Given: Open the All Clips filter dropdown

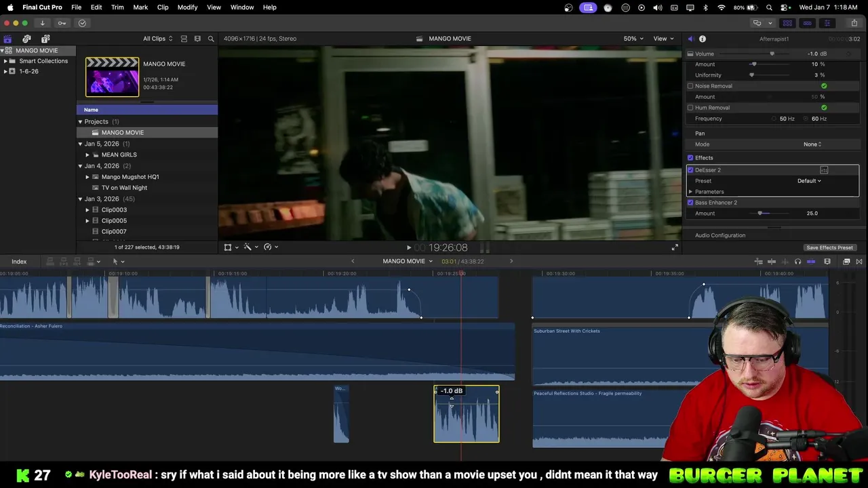Looking at the screenshot, I should click(158, 39).
